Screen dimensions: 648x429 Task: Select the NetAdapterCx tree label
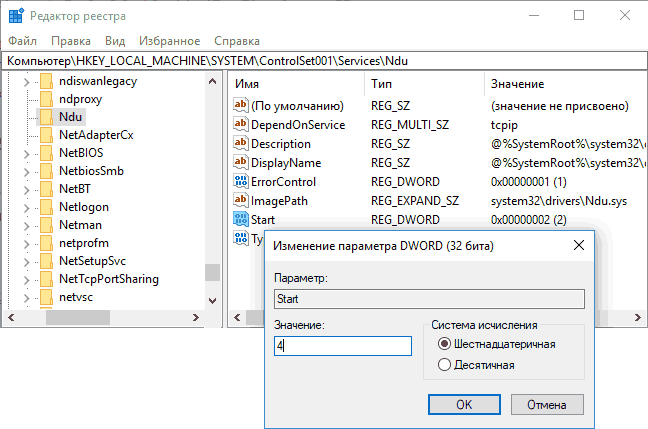pyautogui.click(x=96, y=135)
